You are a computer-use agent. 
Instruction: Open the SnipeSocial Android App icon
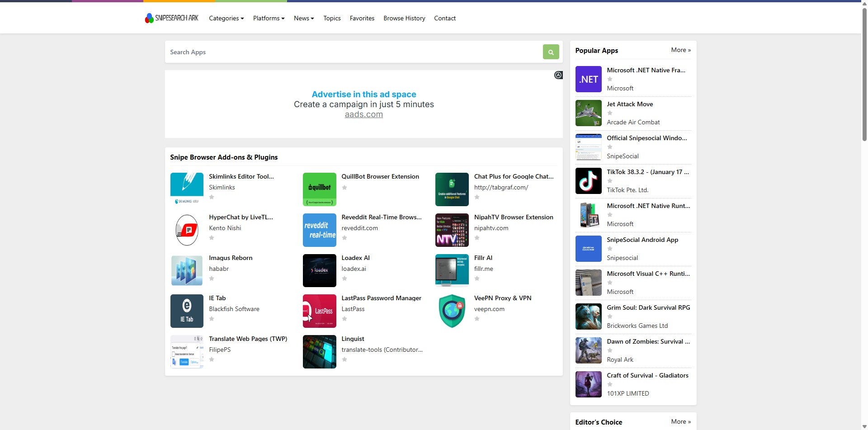(x=588, y=249)
